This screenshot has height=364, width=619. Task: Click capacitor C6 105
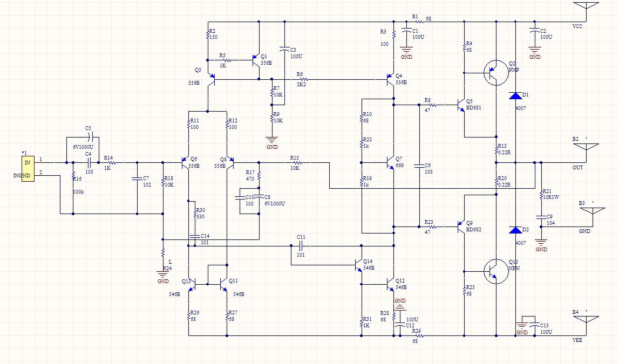(x=419, y=166)
